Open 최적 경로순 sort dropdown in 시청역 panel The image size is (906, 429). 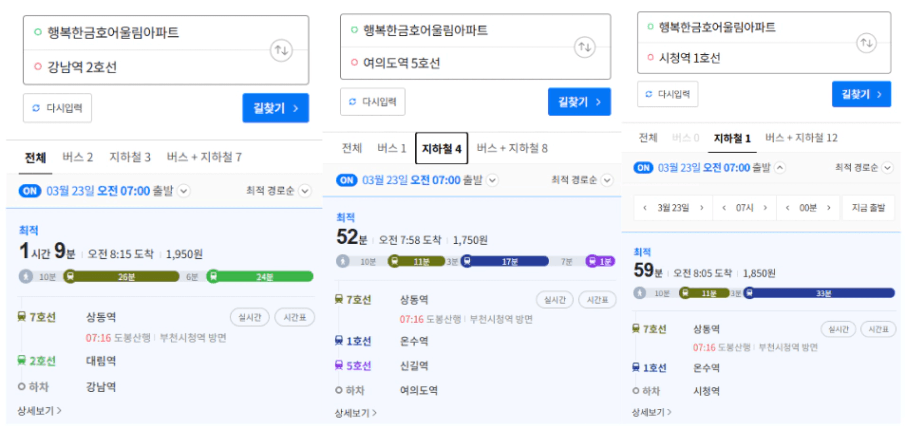(x=862, y=168)
